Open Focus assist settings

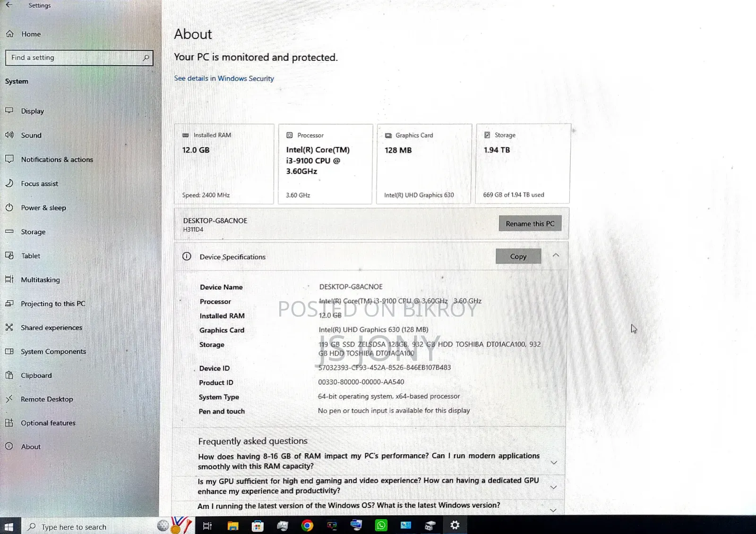[40, 184]
